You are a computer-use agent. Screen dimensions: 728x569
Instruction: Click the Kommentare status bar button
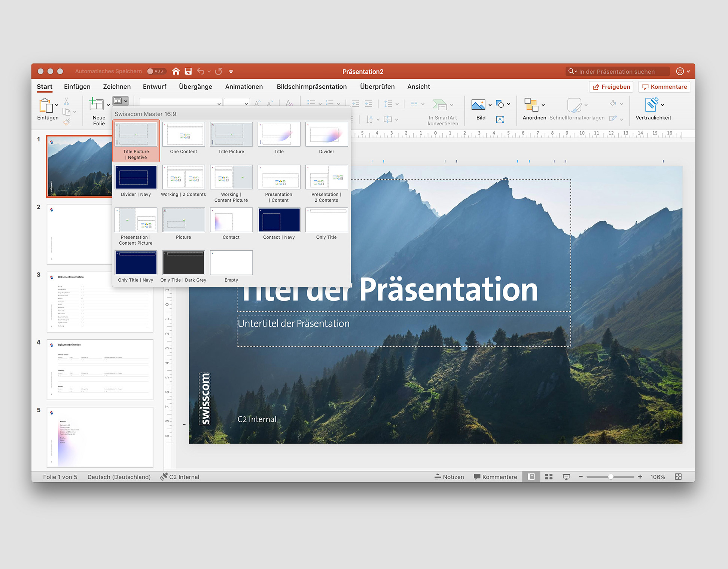click(x=495, y=477)
